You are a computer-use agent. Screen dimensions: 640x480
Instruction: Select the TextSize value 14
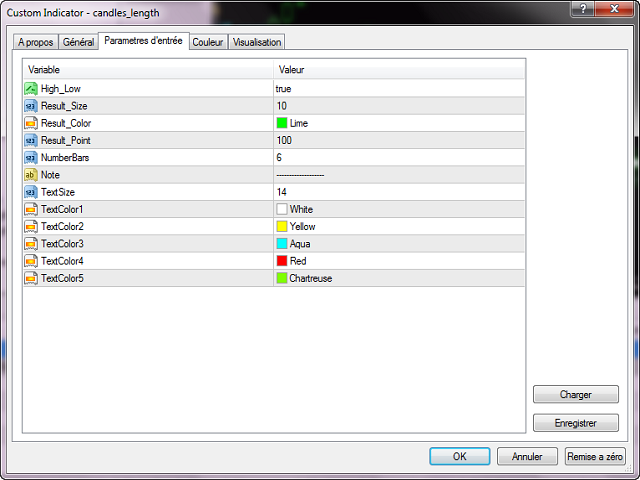282,192
